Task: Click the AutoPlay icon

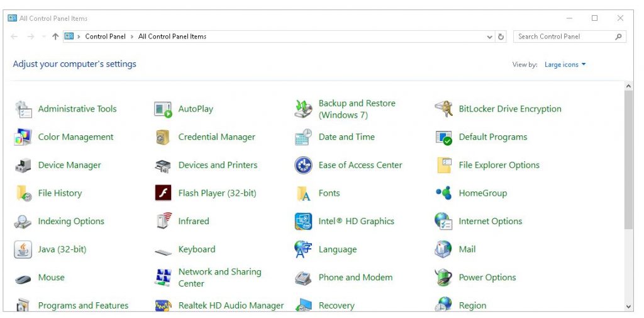Action: click(163, 109)
